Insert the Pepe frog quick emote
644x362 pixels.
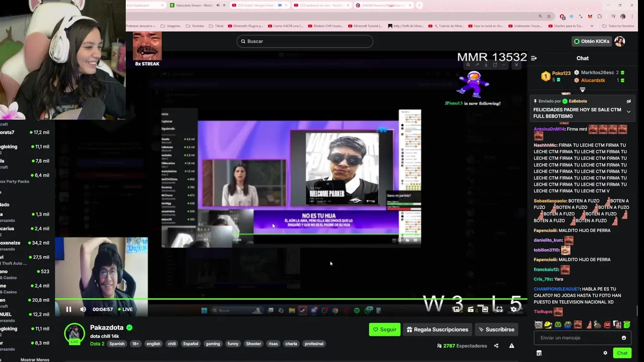558,325
